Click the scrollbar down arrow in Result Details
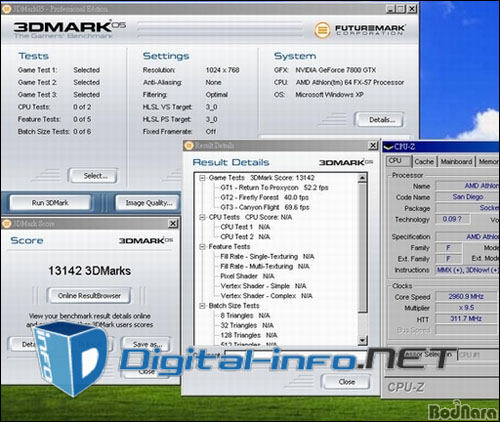The image size is (500, 422). click(362, 340)
